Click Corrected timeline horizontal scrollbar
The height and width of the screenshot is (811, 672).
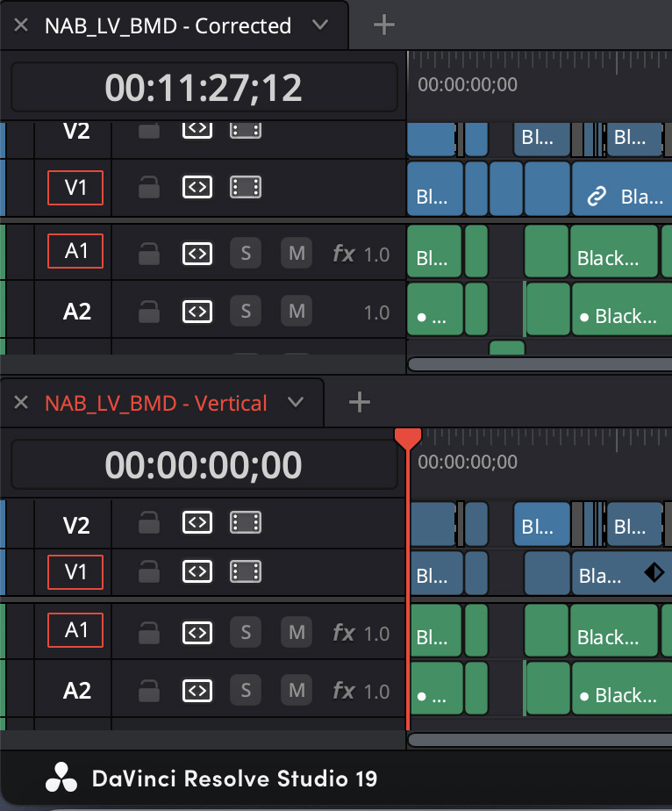(x=540, y=364)
